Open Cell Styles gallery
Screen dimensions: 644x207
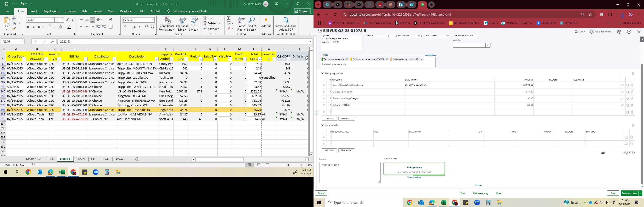point(194,24)
